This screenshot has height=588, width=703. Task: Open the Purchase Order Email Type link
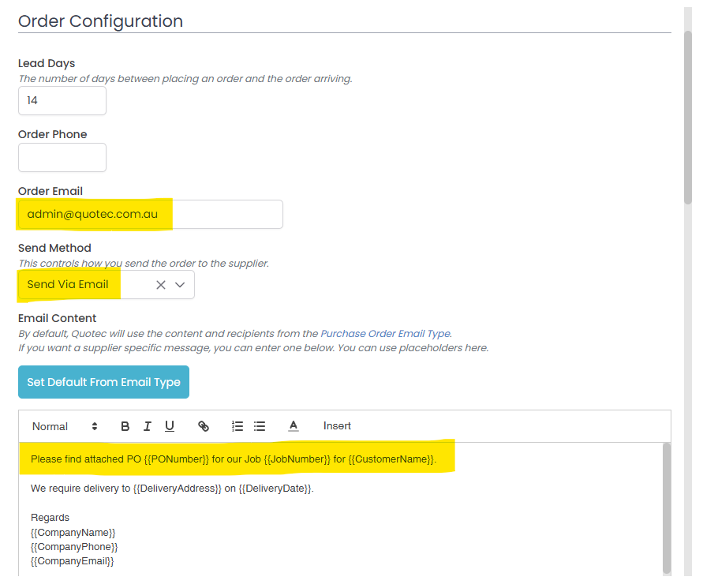pyautogui.click(x=385, y=334)
